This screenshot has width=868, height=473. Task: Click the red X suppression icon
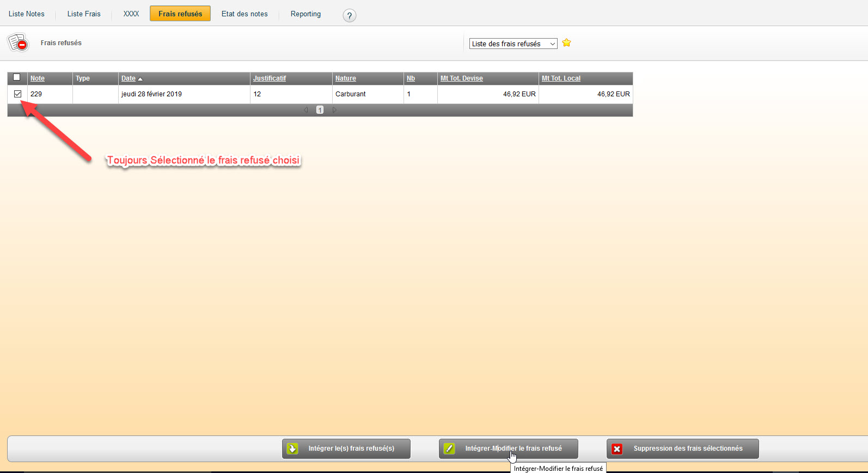click(x=617, y=449)
